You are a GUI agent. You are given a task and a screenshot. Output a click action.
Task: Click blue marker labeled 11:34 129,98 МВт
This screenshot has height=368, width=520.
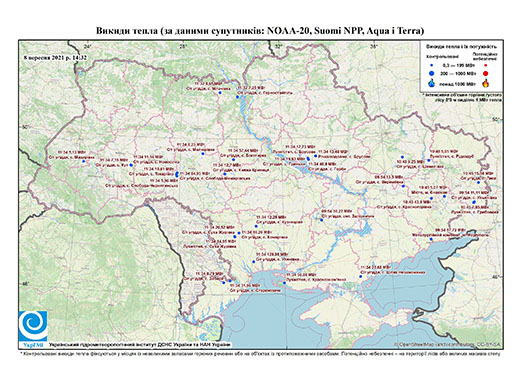tap(253, 262)
